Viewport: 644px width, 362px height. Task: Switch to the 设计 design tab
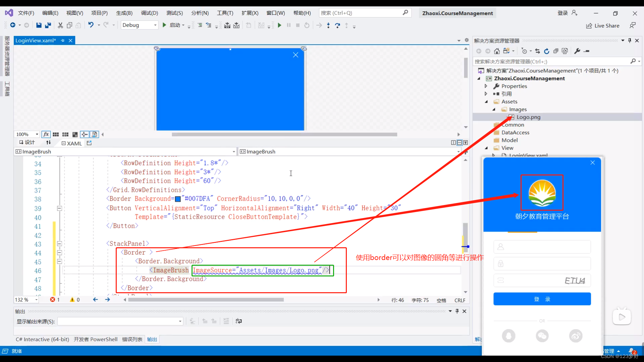[x=27, y=143]
